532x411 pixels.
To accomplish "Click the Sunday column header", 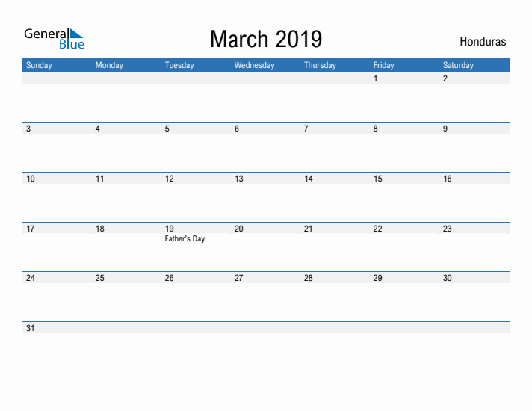I will (x=39, y=65).
